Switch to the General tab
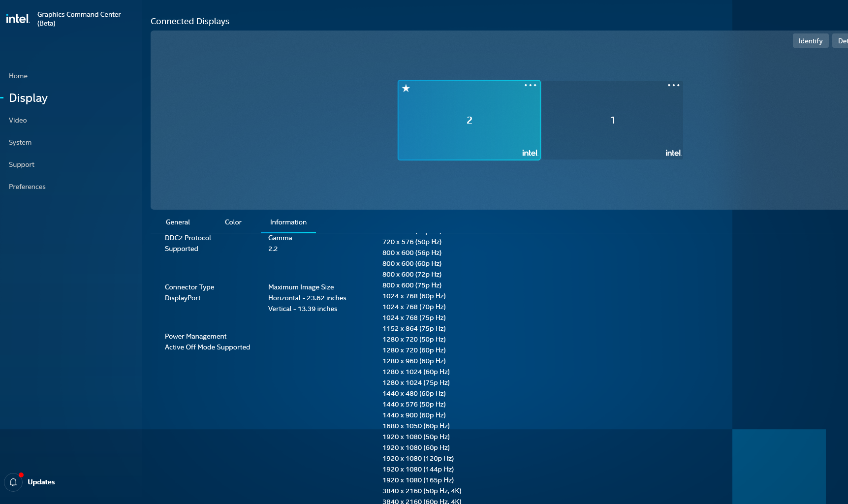Viewport: 848px width, 504px height. coord(178,222)
